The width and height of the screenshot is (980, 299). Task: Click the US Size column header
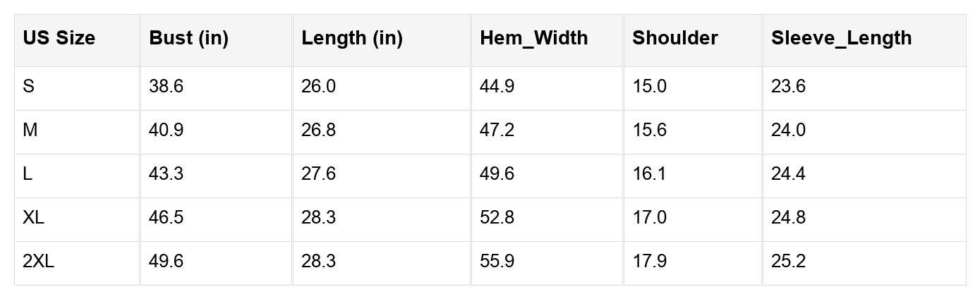pyautogui.click(x=59, y=38)
